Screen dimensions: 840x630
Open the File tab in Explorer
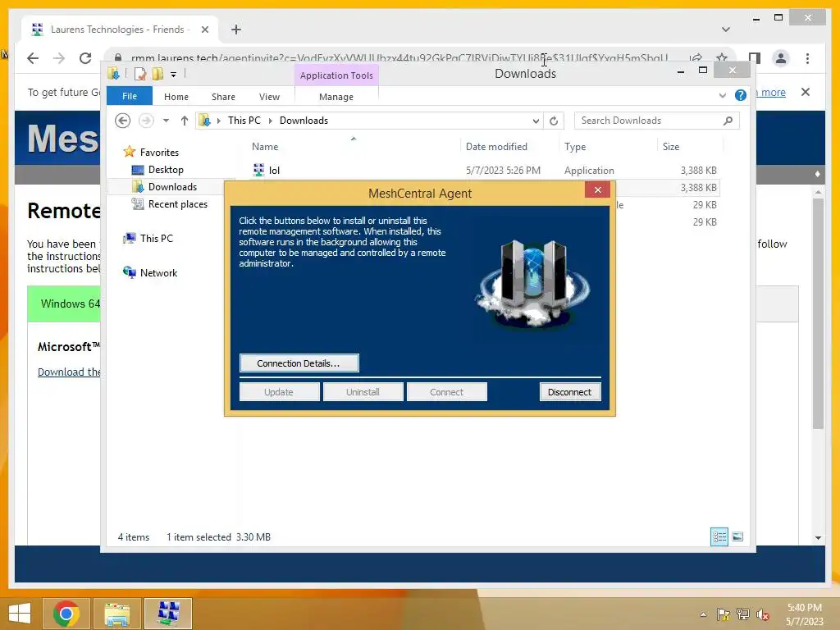pos(129,97)
